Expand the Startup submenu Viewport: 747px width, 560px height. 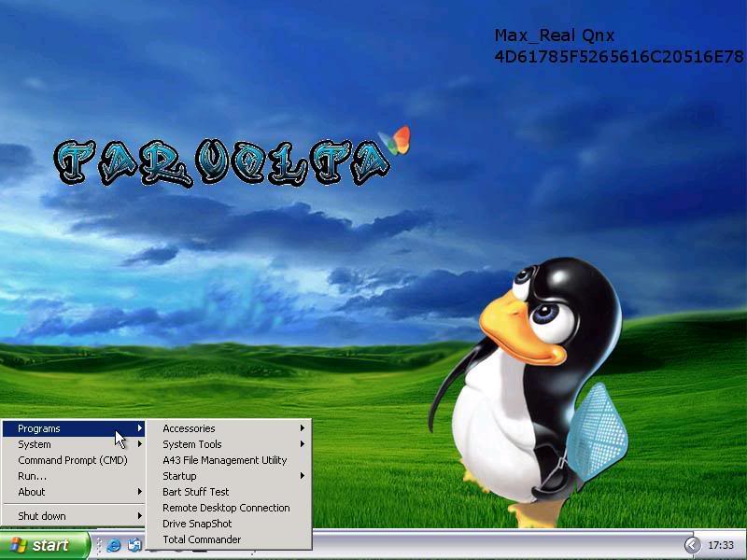229,476
